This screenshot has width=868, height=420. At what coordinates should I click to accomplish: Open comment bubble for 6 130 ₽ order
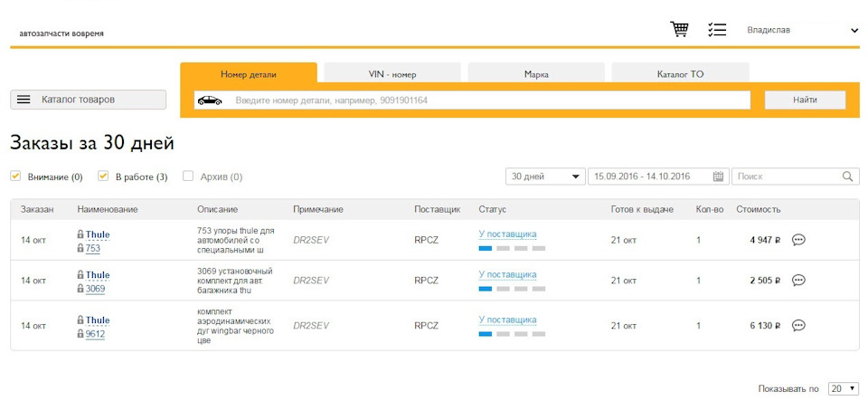point(798,325)
